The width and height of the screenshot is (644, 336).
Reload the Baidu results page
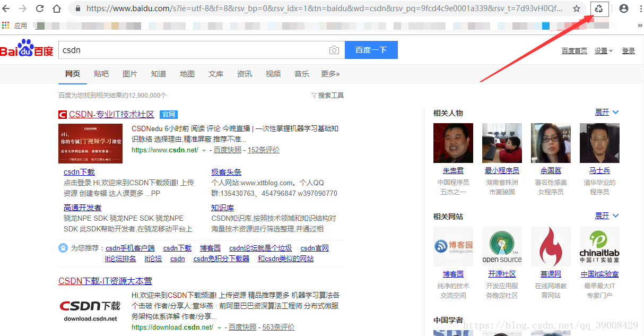point(40,8)
